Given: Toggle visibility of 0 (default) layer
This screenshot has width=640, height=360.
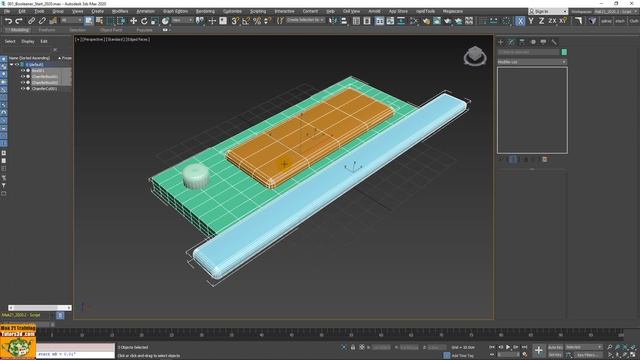Looking at the screenshot, I should pos(17,64).
